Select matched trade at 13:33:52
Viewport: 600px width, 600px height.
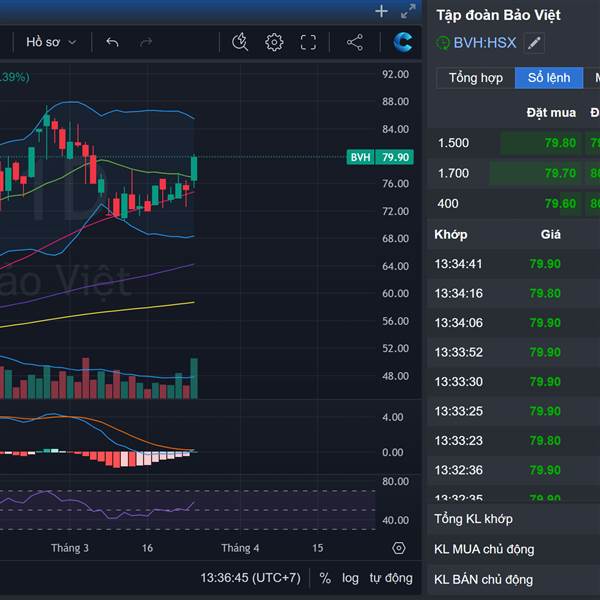pos(514,352)
